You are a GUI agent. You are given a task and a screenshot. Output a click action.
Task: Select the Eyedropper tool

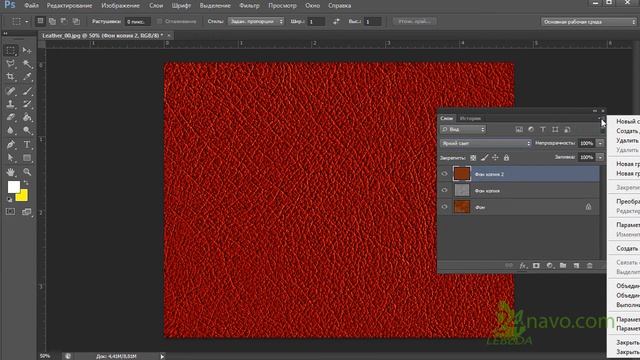coord(27,77)
